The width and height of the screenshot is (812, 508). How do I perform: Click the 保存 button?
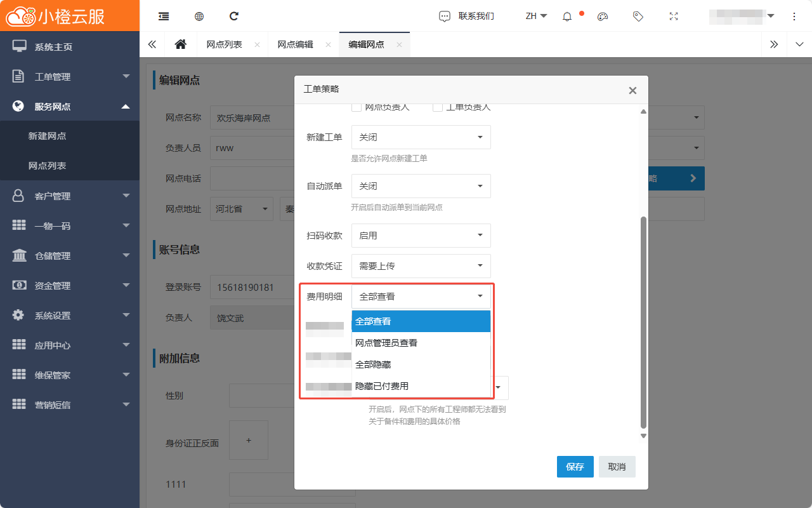click(x=575, y=467)
